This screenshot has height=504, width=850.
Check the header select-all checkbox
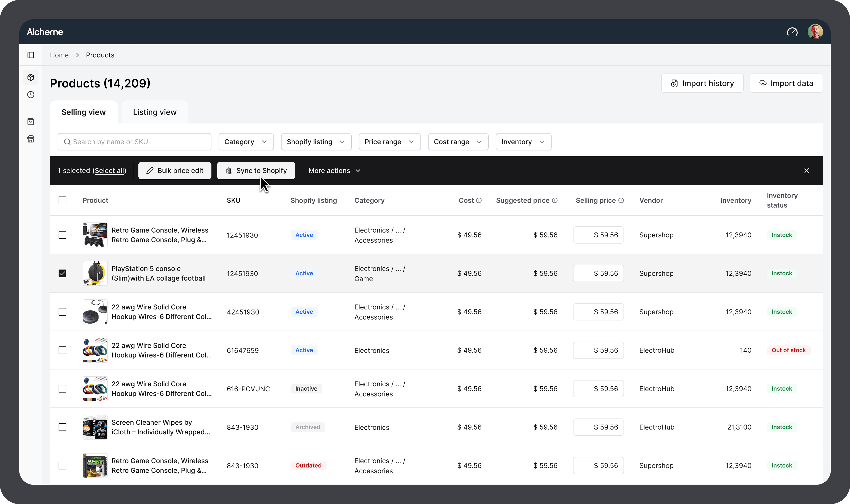point(62,200)
